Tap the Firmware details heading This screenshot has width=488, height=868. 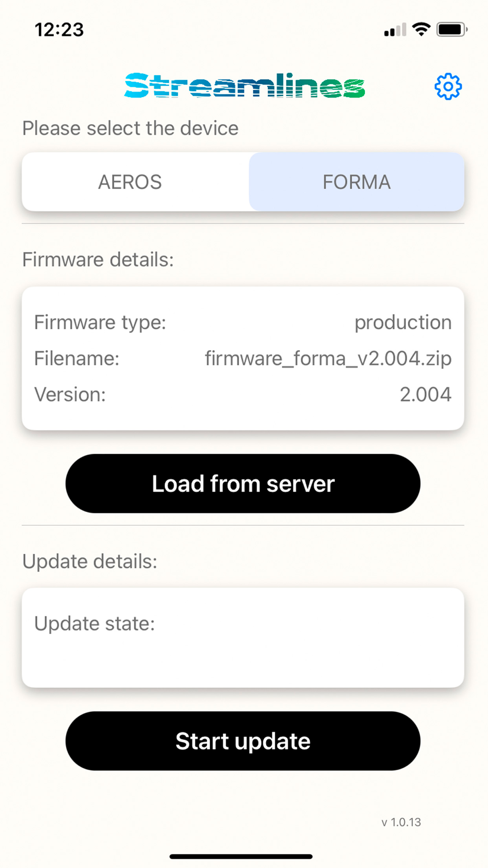[98, 260]
